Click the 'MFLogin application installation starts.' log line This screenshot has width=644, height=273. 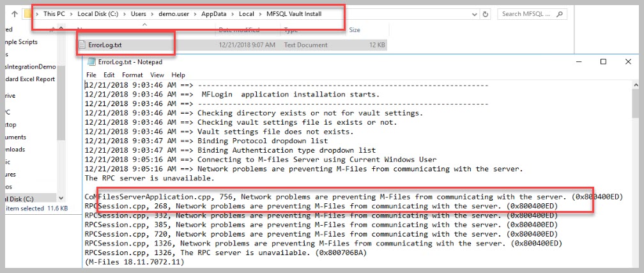pyautogui.click(x=233, y=95)
